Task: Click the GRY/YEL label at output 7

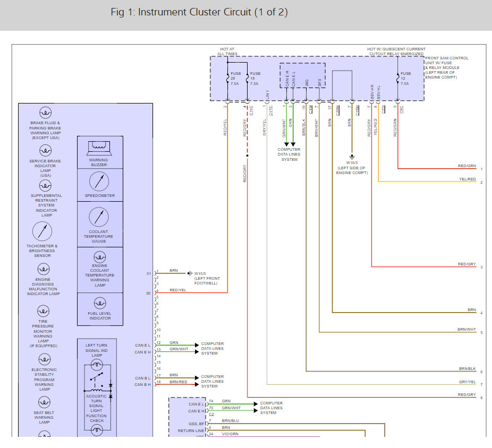Action: click(467, 382)
